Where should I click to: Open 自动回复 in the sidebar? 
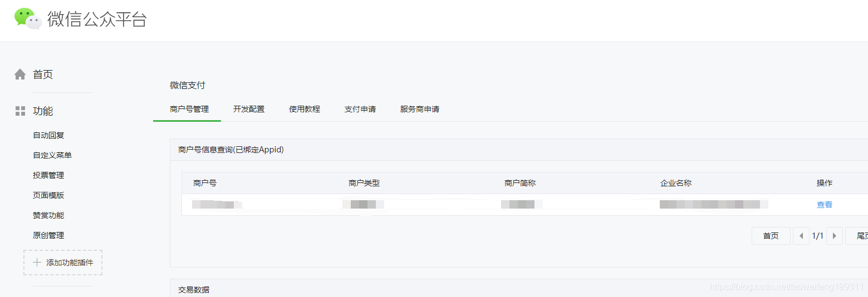pyautogui.click(x=48, y=135)
